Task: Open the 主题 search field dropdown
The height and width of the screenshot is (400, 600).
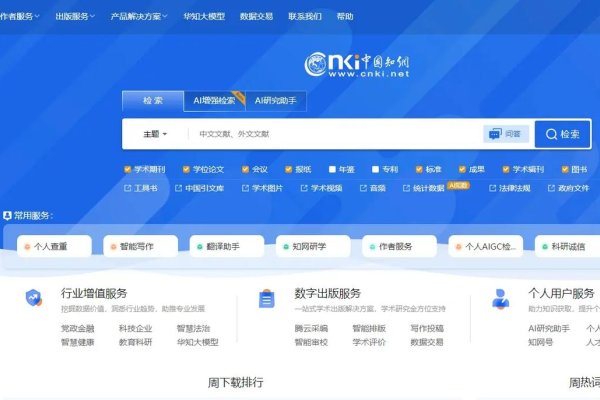Action: point(155,134)
